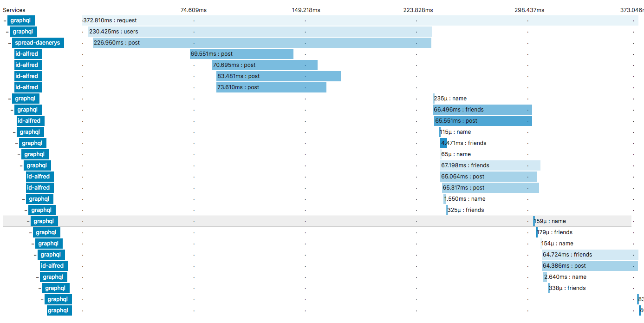
Task: Select the 73.610ms : post span bar
Action: 271,87
